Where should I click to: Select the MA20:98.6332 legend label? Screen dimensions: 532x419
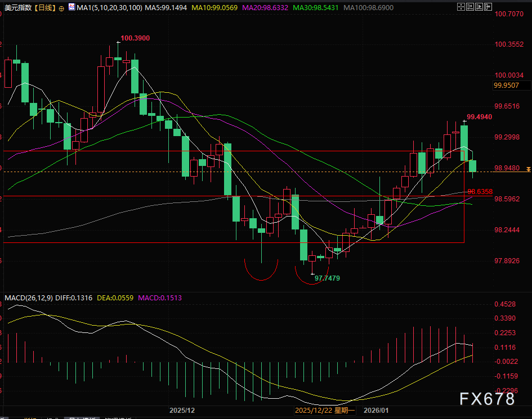[264, 8]
